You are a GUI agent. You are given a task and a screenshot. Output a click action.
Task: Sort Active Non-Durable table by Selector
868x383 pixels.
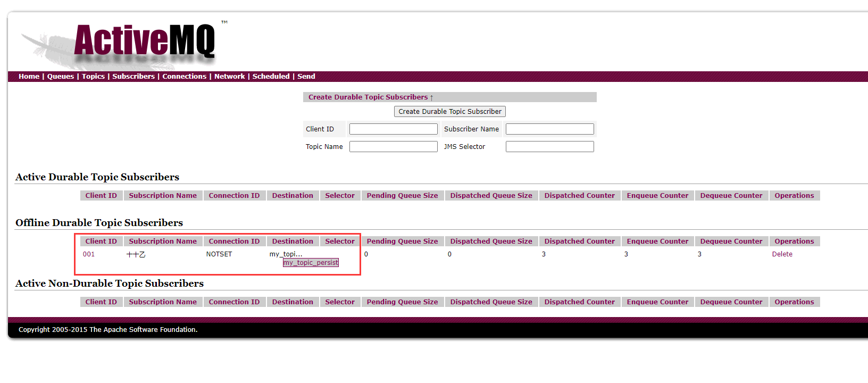[340, 302]
